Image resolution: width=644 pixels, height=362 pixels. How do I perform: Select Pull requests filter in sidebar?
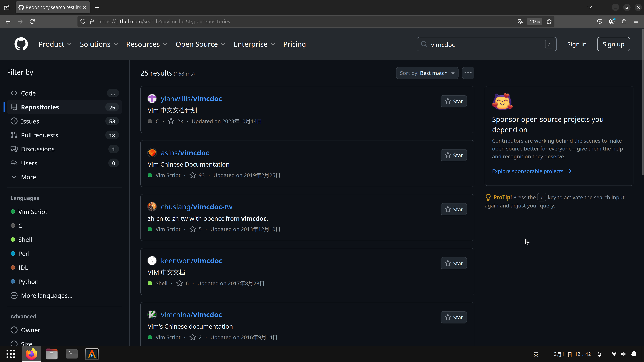click(40, 135)
